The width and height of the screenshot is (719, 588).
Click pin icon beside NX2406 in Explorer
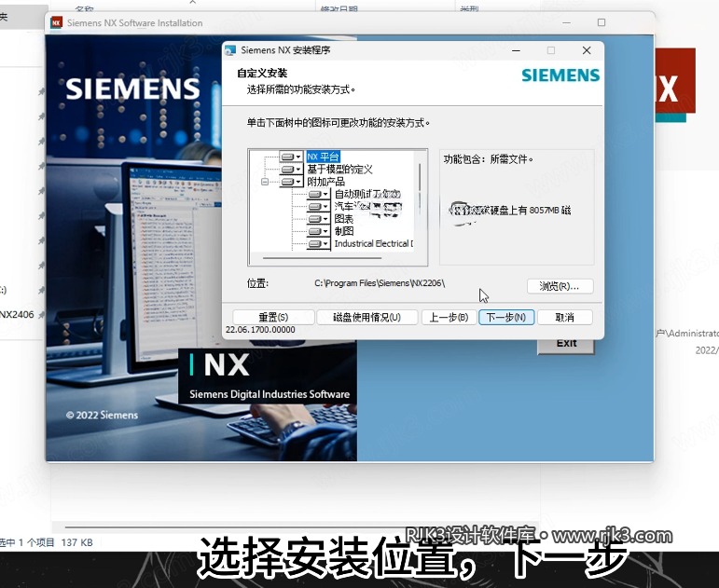pyautogui.click(x=42, y=314)
